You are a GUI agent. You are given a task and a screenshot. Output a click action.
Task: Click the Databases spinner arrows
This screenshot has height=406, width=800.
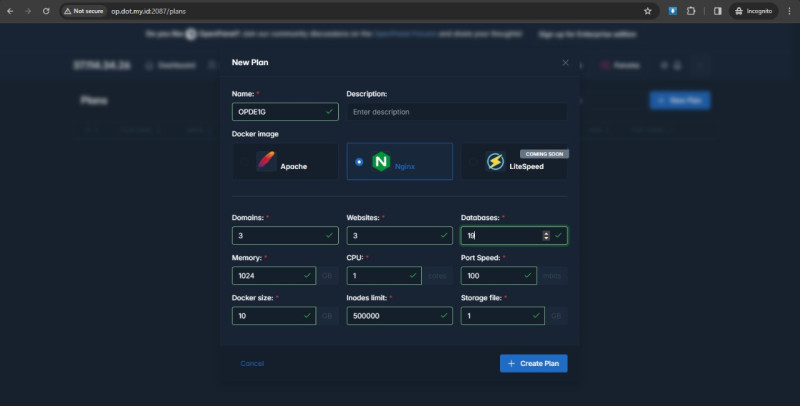click(545, 236)
